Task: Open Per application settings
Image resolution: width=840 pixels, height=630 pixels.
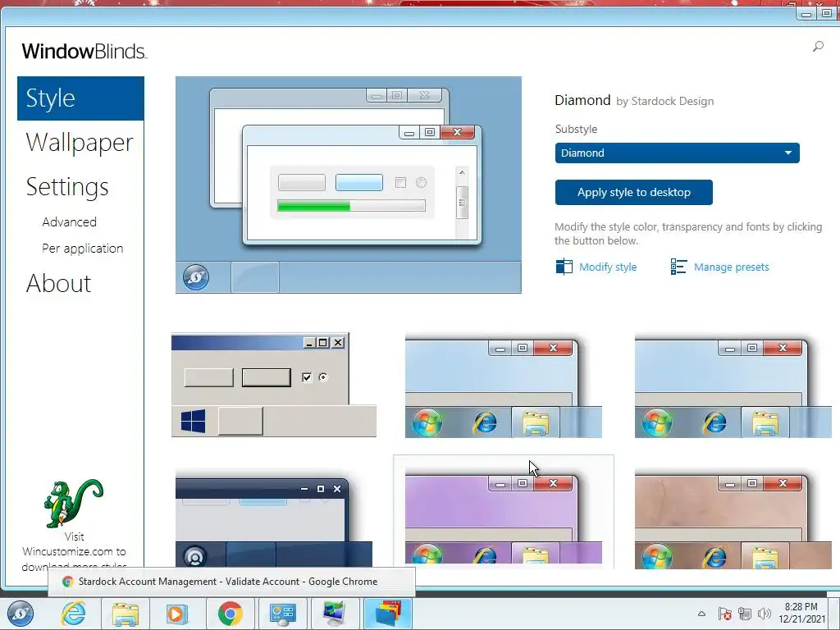Action: coord(83,249)
